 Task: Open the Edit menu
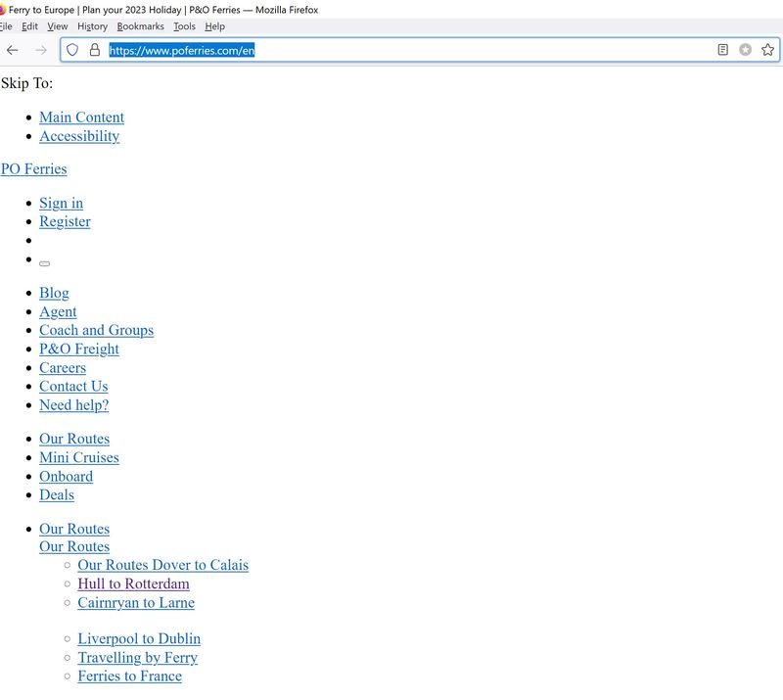point(30,26)
